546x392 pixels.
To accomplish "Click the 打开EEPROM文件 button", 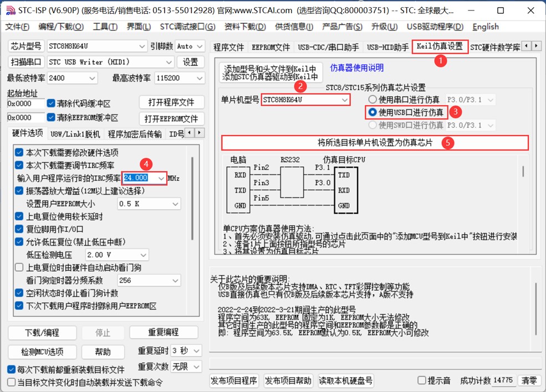I will pyautogui.click(x=171, y=118).
